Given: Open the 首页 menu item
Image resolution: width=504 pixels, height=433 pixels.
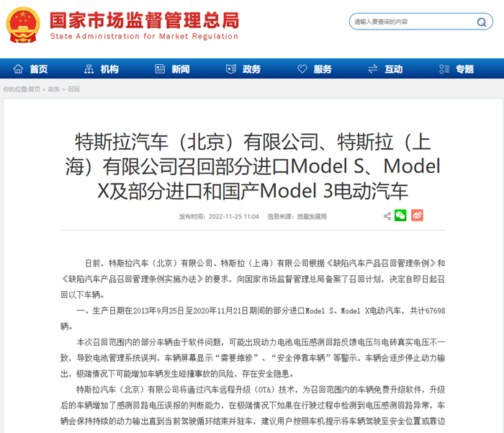Looking at the screenshot, I should [x=39, y=69].
